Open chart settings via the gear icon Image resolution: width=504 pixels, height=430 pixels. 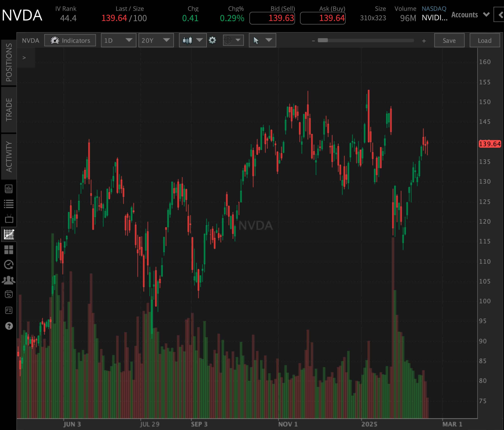point(212,40)
